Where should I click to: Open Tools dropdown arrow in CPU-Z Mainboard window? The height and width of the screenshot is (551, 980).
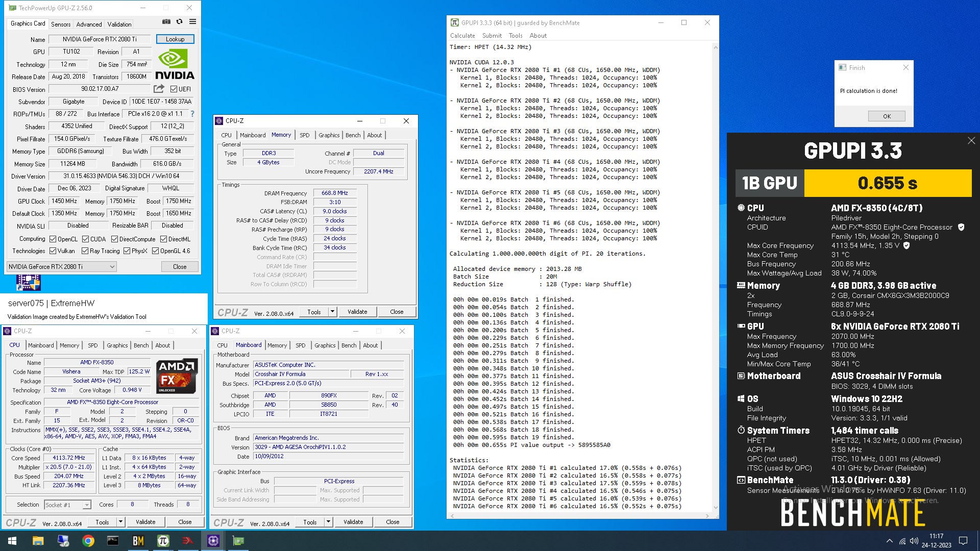tap(328, 521)
